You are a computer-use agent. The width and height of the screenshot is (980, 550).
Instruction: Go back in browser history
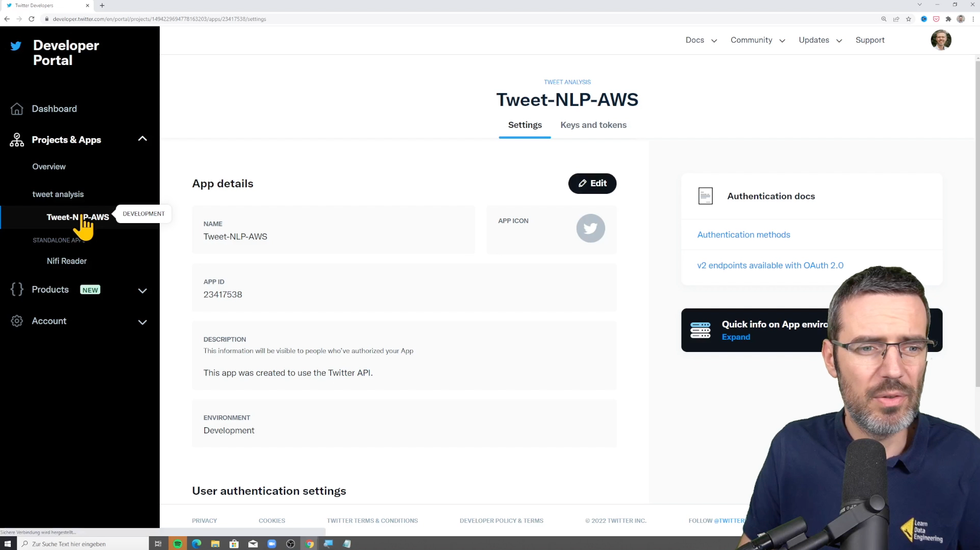pyautogui.click(x=7, y=19)
